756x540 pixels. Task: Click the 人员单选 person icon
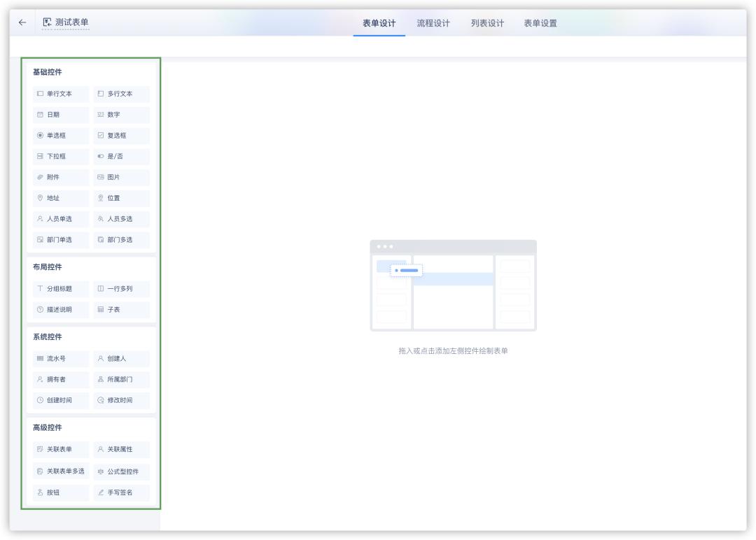point(40,219)
